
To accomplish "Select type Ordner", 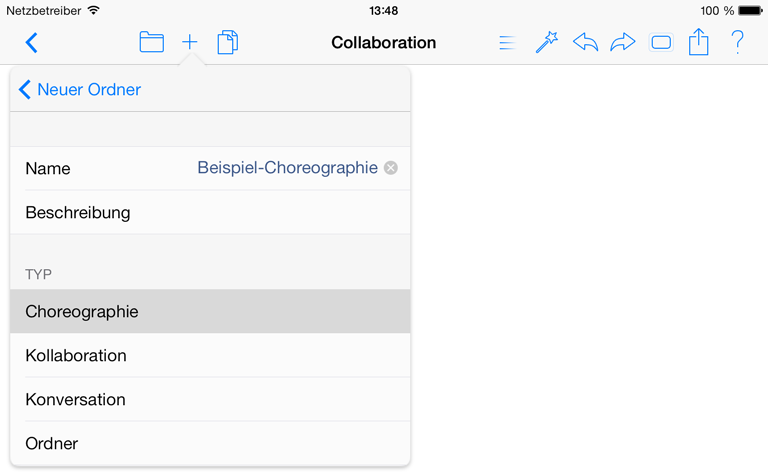I will [210, 443].
